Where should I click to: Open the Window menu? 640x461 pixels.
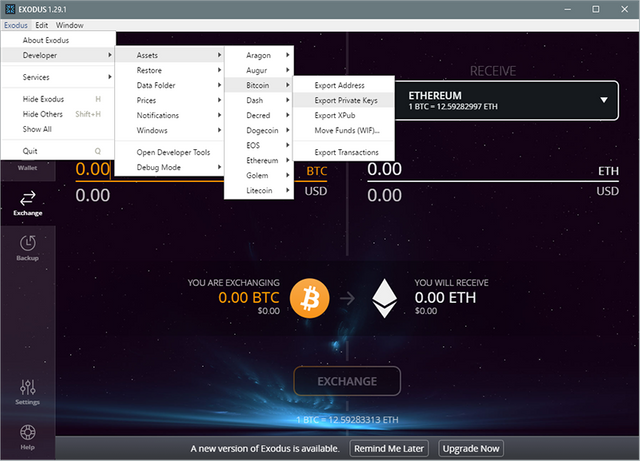tap(69, 25)
